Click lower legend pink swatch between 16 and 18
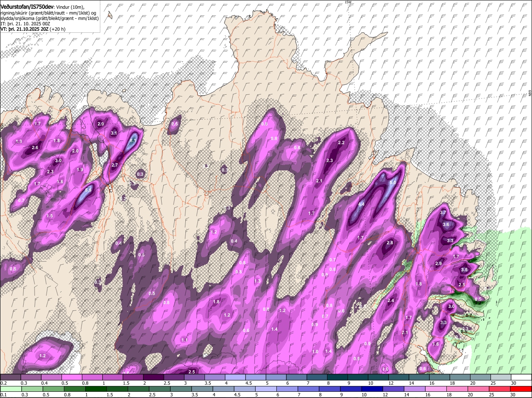Viewport: 532px width, 398px height. 435,389
